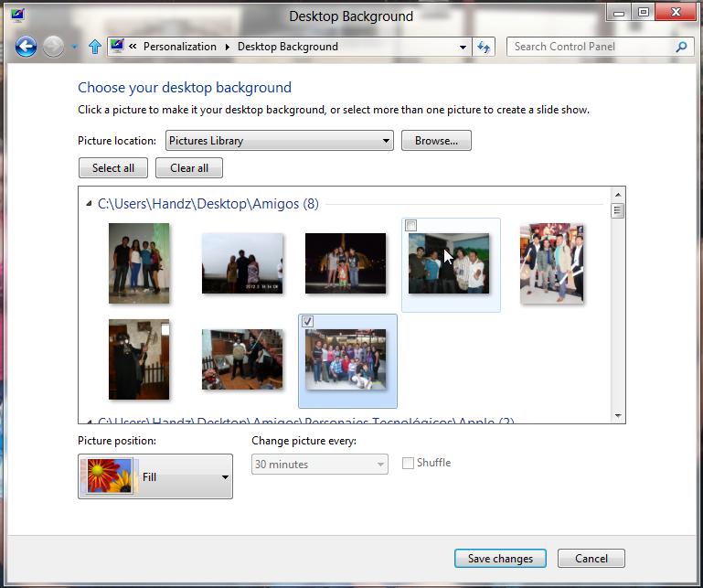Click the Save changes button
This screenshot has height=588, width=703.
[500, 559]
